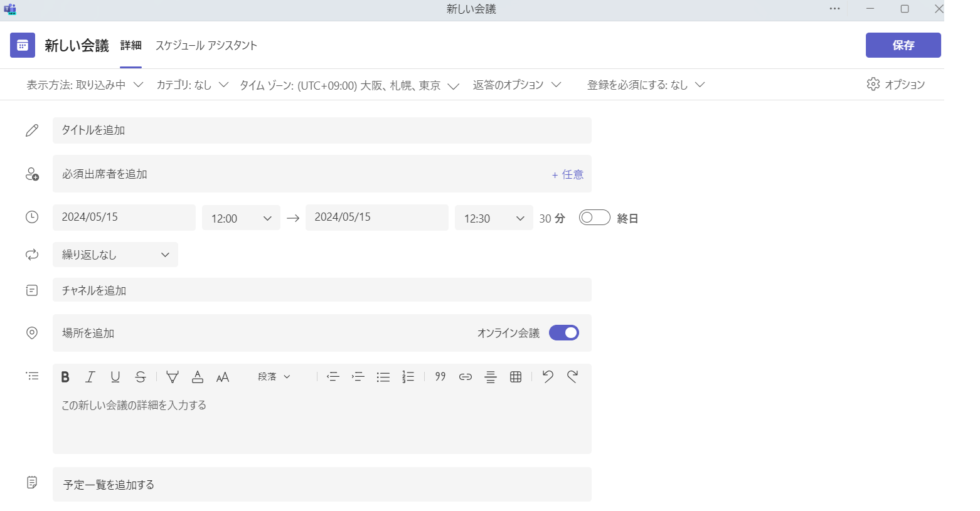Expand 表示方法: 取り込み中 dropdown

85,85
